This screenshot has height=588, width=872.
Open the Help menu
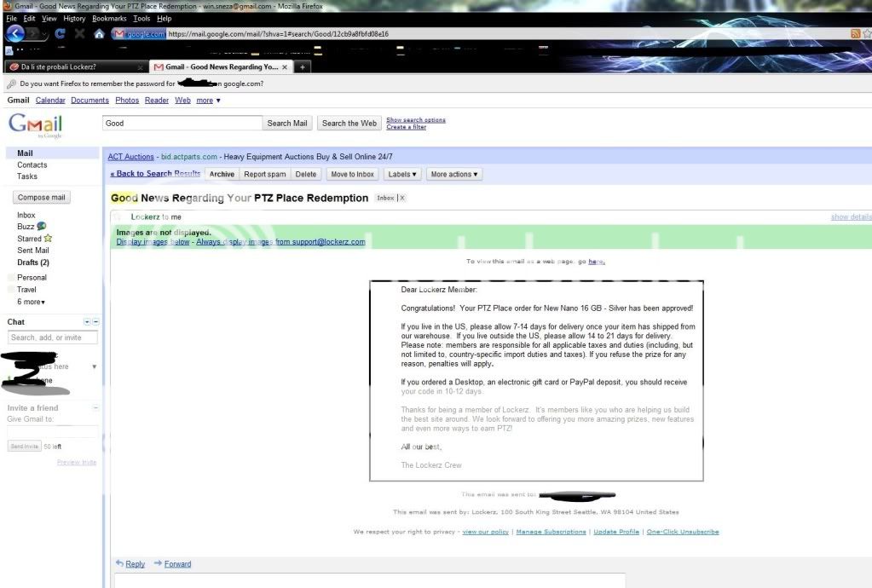[164, 19]
